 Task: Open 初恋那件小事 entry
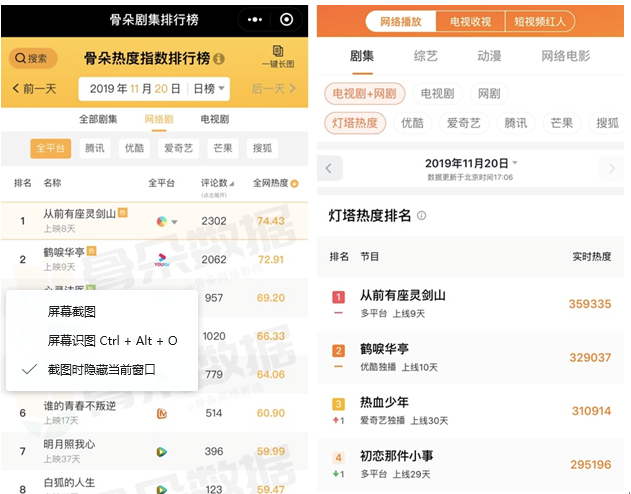(x=470, y=465)
